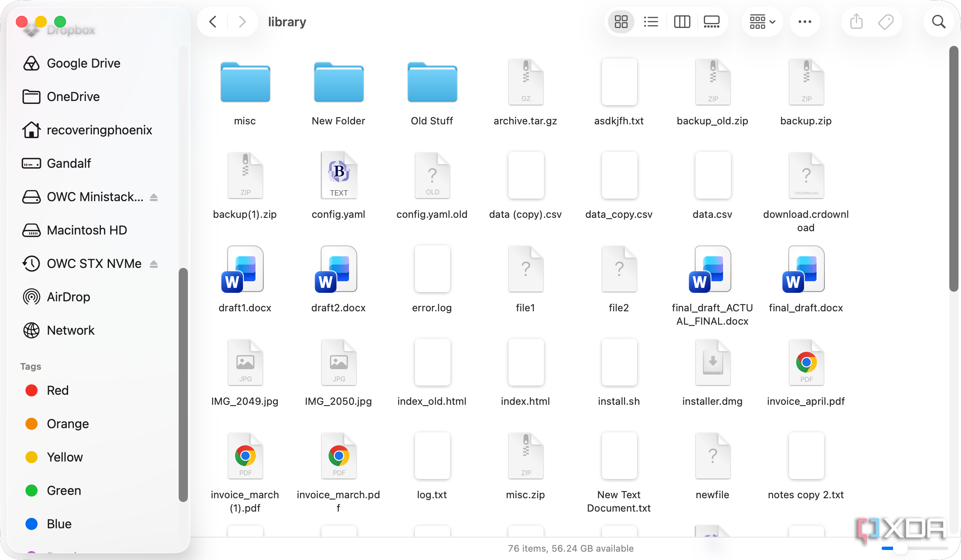This screenshot has height=560, width=961.
Task: Click the icon size slider
Action: 914,548
